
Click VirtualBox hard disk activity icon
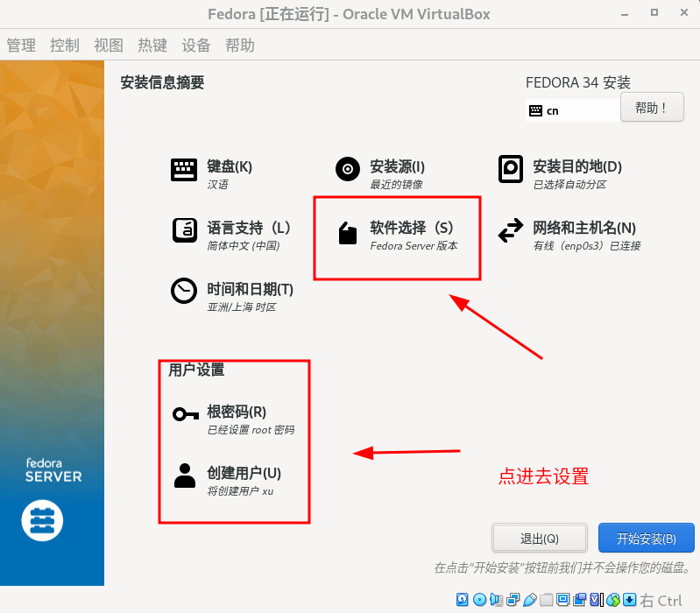[462, 600]
